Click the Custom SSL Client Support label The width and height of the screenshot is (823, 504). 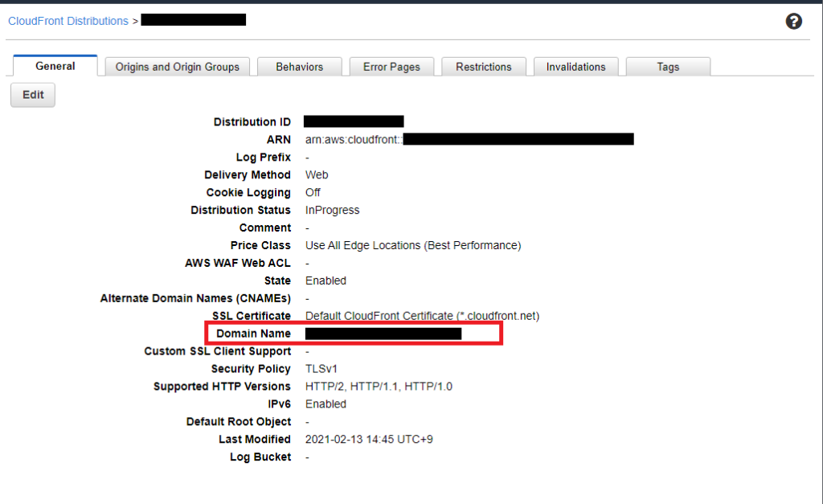pyautogui.click(x=217, y=351)
